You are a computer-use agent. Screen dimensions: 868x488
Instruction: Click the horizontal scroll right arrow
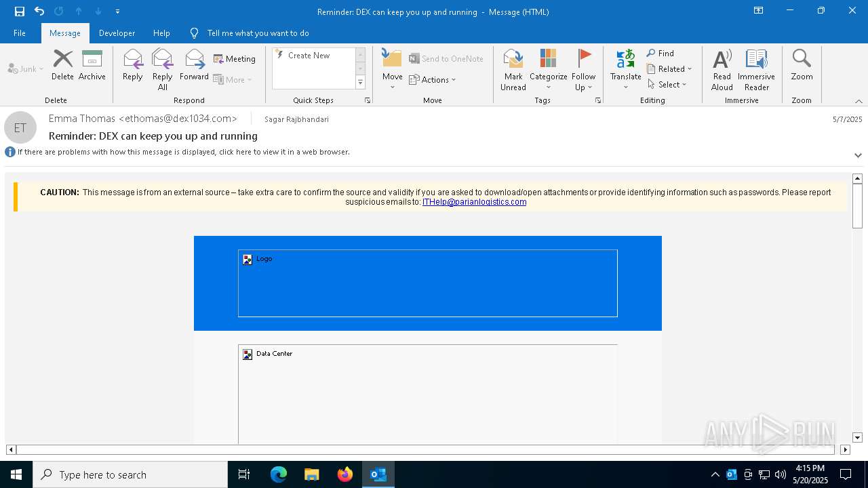click(x=845, y=449)
